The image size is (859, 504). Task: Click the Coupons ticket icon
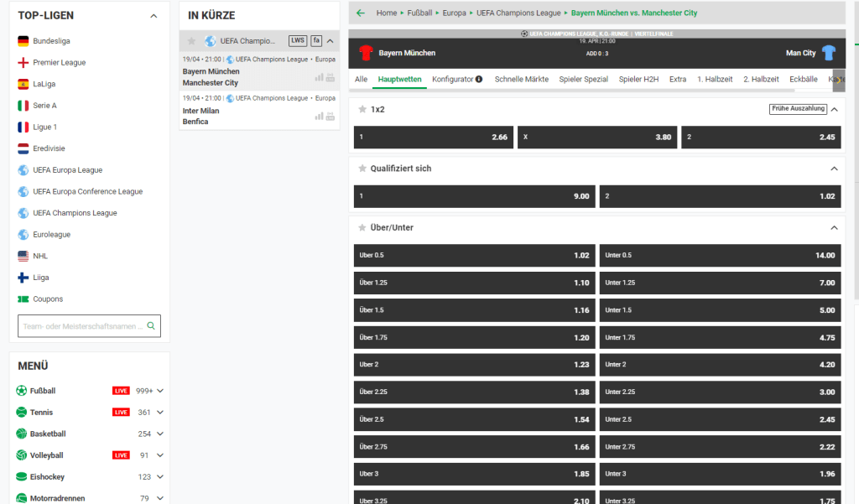[x=23, y=299]
